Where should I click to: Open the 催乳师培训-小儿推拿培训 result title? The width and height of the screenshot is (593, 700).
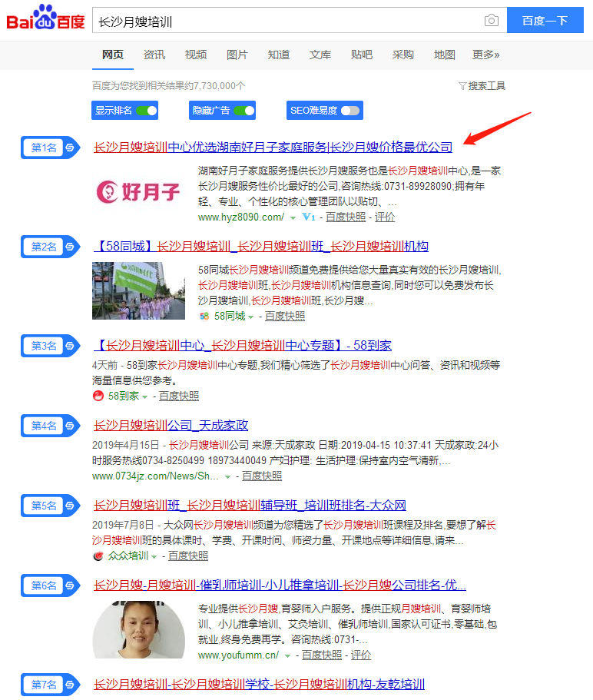[280, 586]
